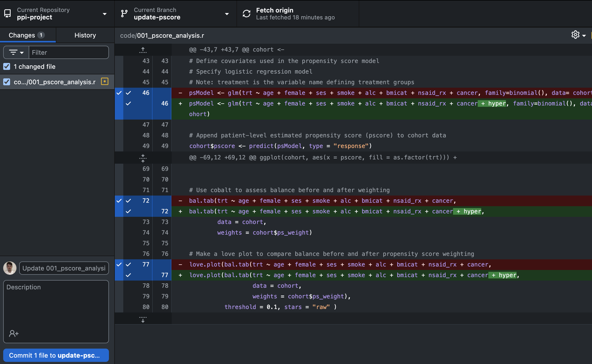Deselect removed line 46 in the diff
The height and width of the screenshot is (364, 592).
[129, 93]
